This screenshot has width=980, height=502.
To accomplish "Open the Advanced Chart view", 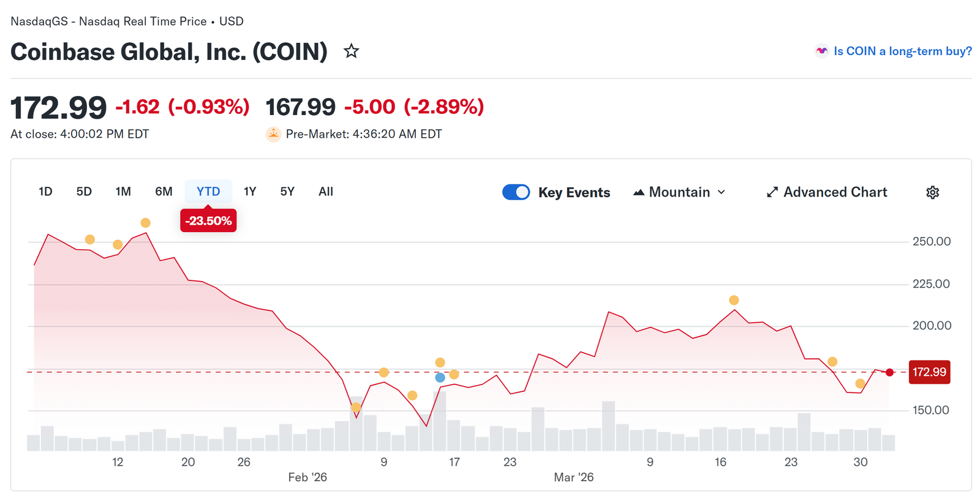I will point(835,192).
